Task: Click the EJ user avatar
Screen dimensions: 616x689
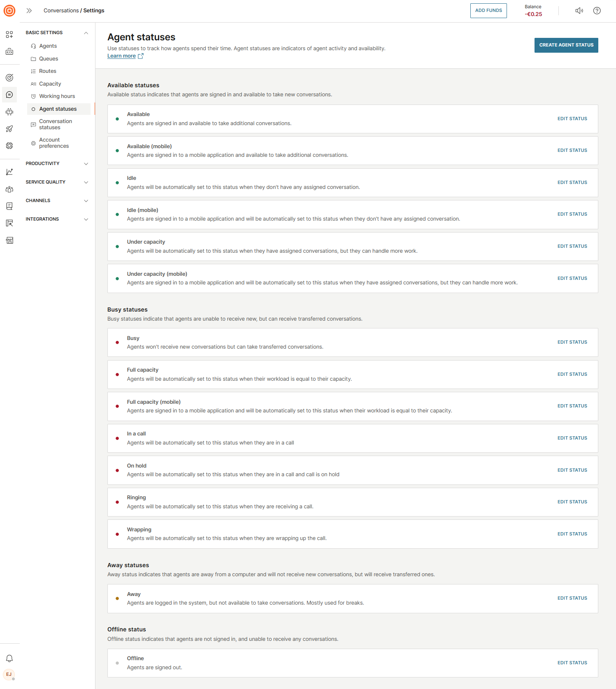Action: (9, 675)
